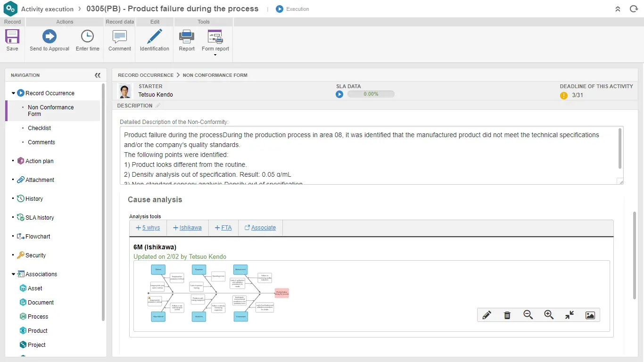Collapse the Navigation panel with double chevrons
The image size is (644, 362).
coord(98,75)
